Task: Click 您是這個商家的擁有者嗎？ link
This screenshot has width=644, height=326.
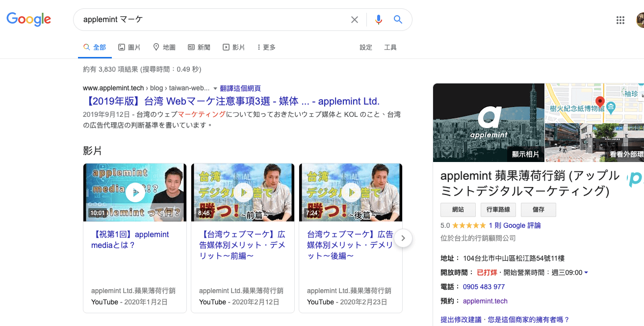Action: [x=528, y=320]
